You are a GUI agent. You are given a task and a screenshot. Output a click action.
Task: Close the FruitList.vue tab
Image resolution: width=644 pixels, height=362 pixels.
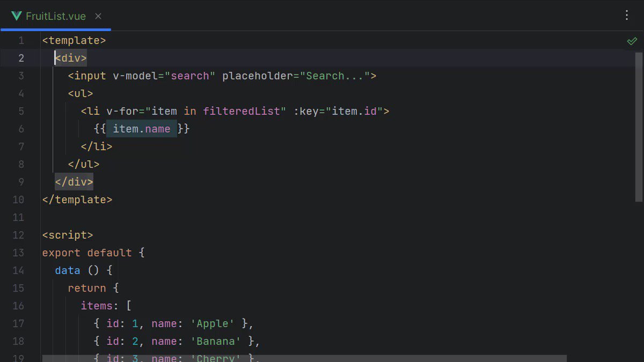(98, 16)
